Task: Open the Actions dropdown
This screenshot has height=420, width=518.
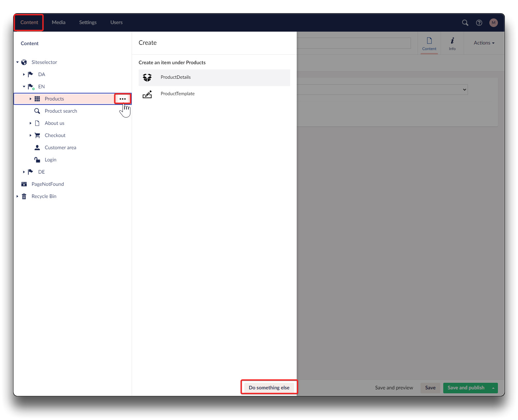Action: tap(484, 43)
